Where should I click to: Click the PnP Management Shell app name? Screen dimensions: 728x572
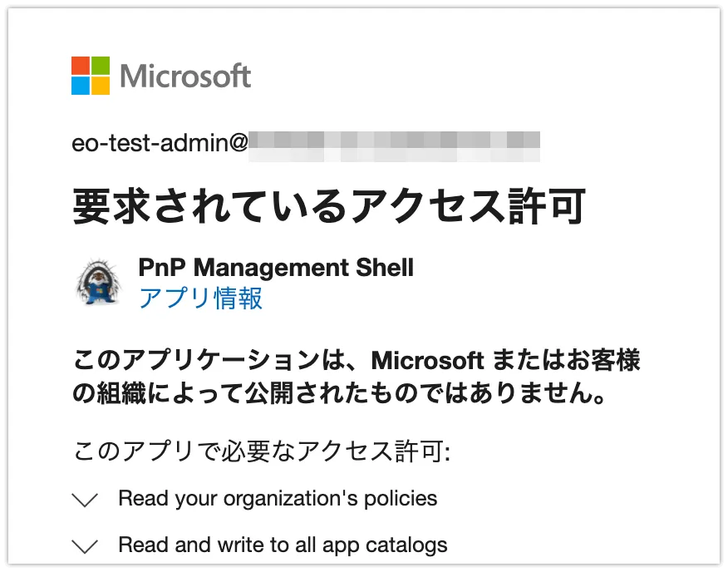pos(276,268)
